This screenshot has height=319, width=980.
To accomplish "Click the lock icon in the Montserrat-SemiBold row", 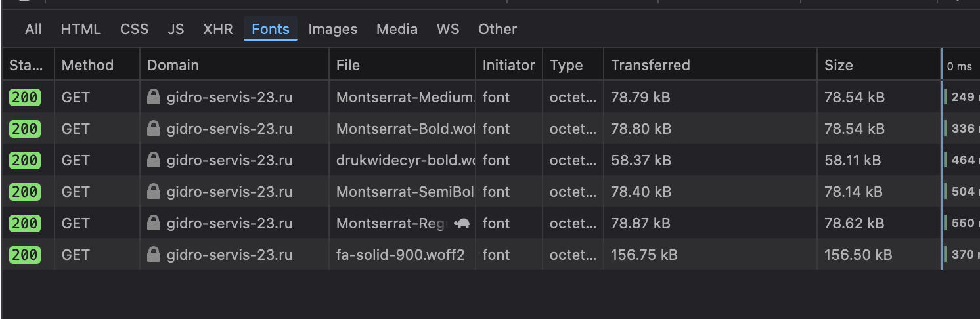I will pos(154,192).
